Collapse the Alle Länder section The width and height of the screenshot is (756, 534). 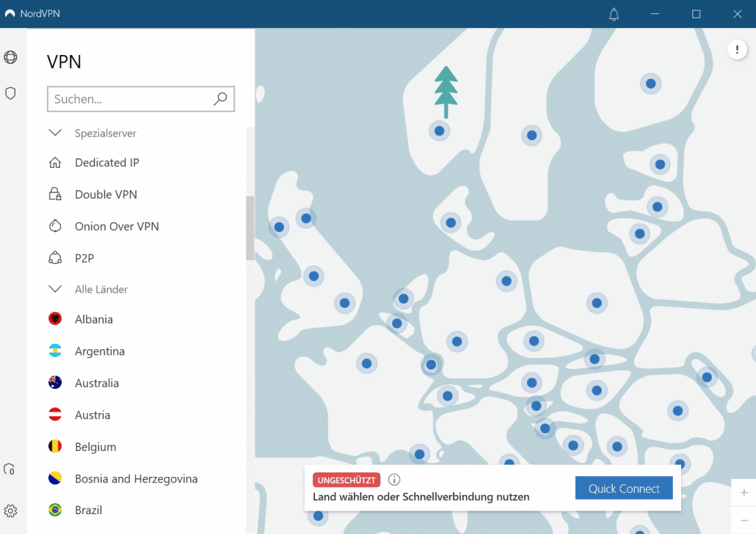click(54, 289)
